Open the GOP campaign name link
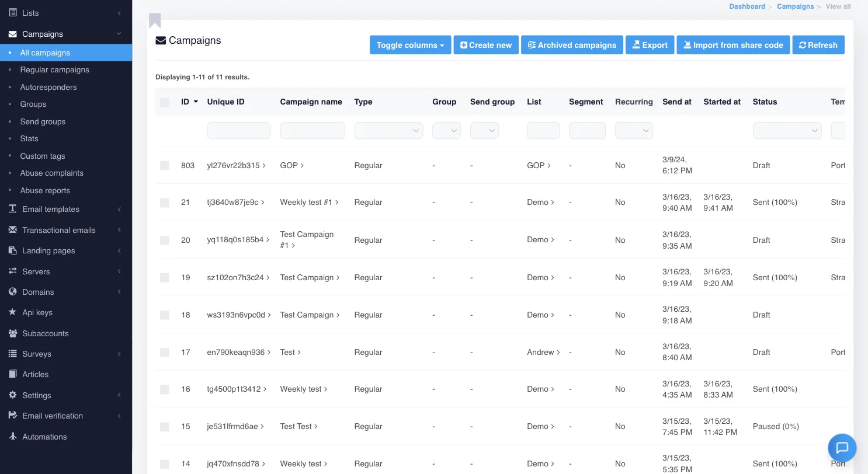Image resolution: width=868 pixels, height=474 pixels. [292, 165]
